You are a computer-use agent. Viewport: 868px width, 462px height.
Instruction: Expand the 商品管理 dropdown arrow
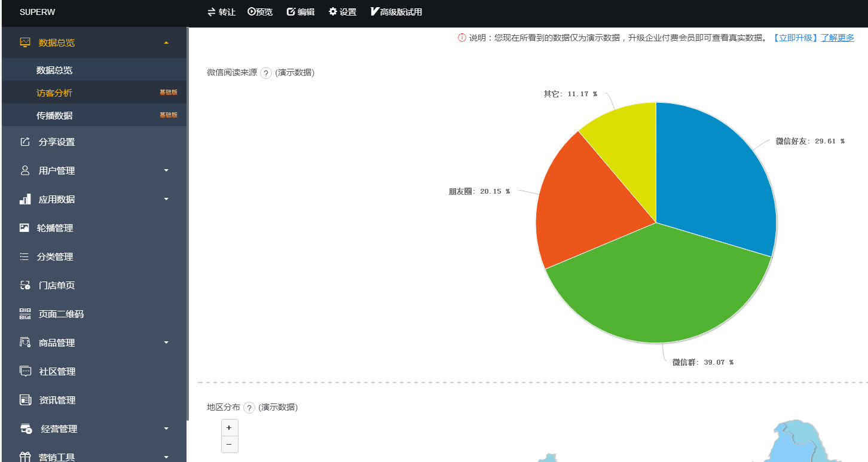point(166,342)
